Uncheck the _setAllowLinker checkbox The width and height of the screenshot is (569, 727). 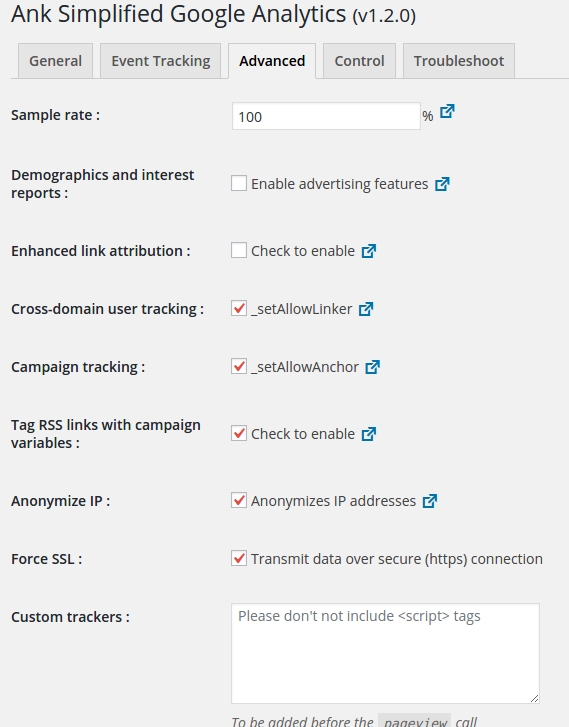pos(239,308)
